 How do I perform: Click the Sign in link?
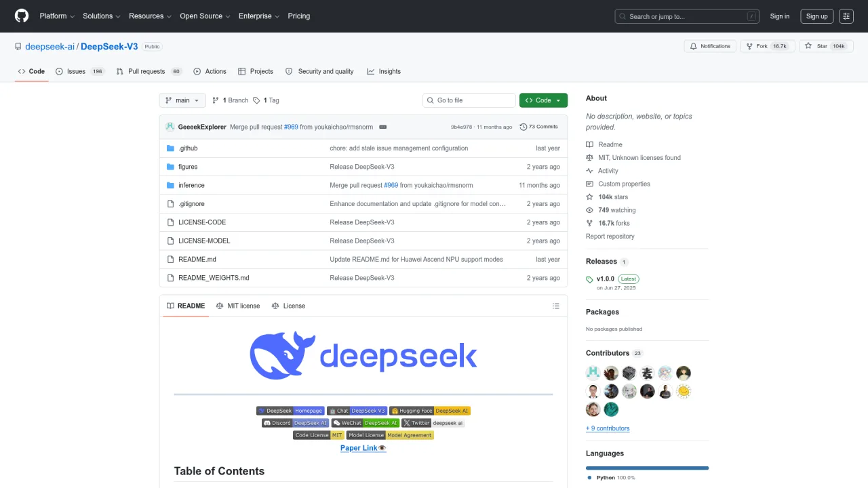[780, 16]
